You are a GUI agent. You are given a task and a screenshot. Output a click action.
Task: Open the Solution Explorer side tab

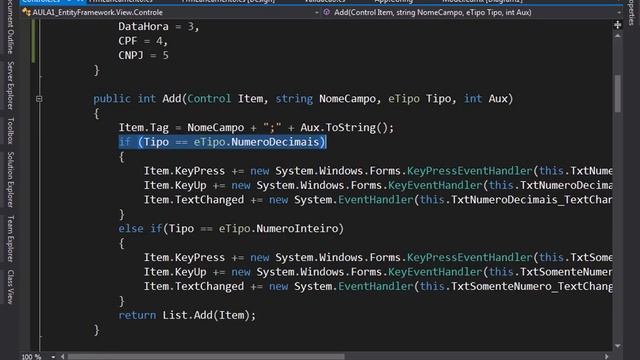coord(11,180)
